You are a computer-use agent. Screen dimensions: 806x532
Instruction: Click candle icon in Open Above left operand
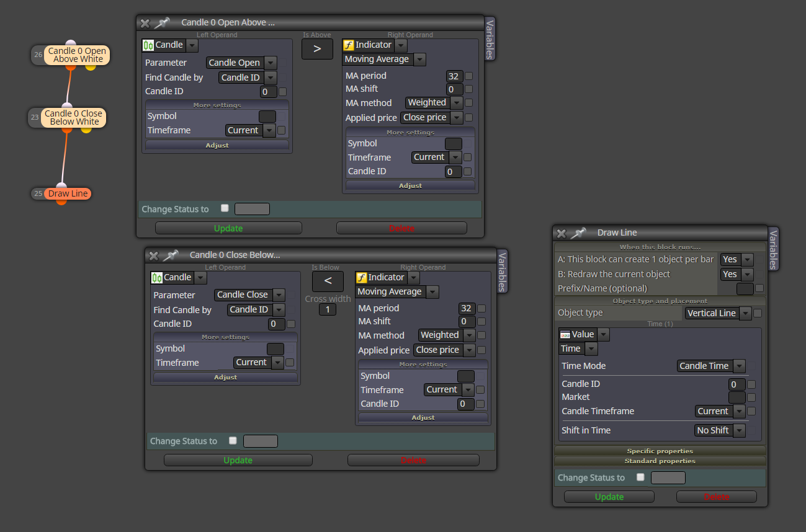(x=148, y=45)
